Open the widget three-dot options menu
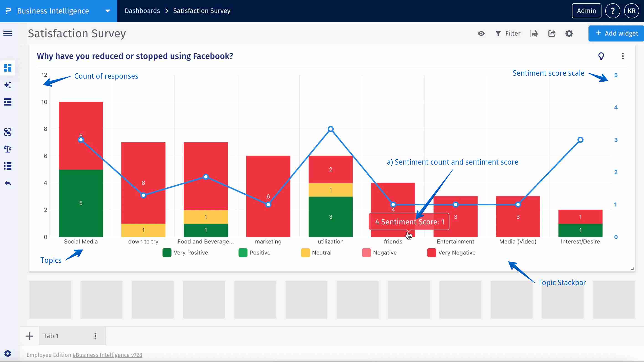Image resolution: width=644 pixels, height=362 pixels. pos(623,56)
